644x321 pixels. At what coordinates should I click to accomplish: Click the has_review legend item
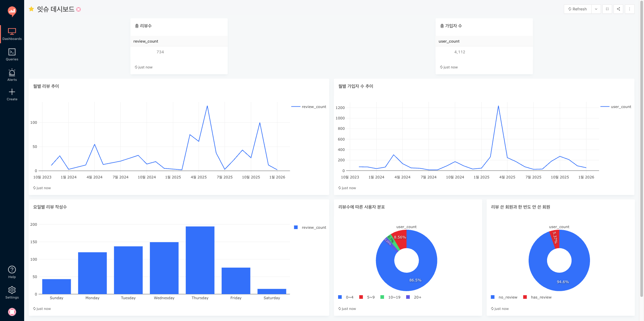pyautogui.click(x=537, y=297)
